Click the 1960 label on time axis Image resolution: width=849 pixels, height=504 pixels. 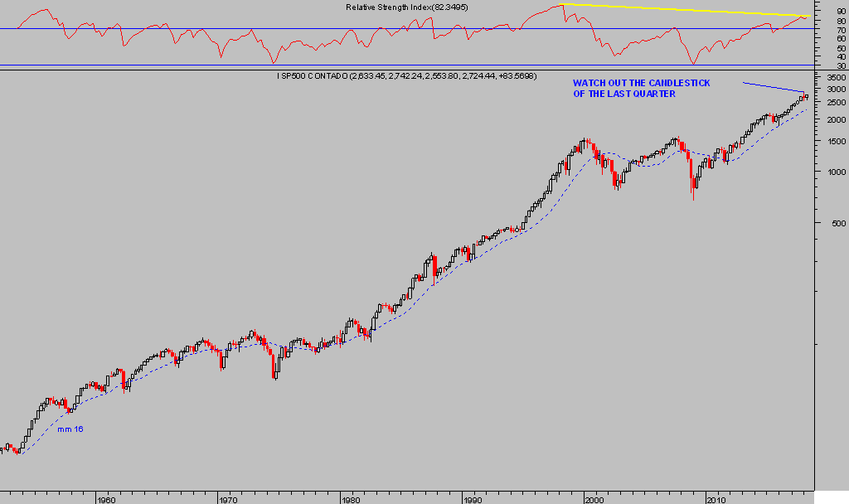[105, 500]
